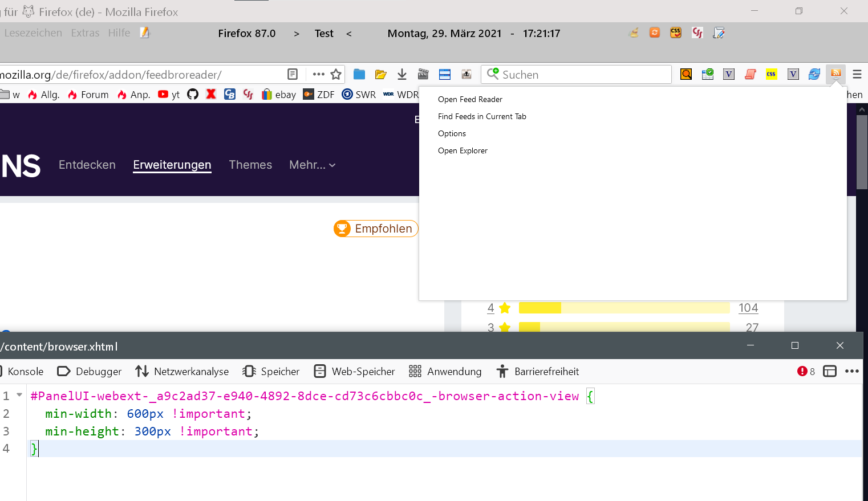Image resolution: width=868 pixels, height=501 pixels.
Task: Click the orange refresh icon in menu bar
Action: (x=655, y=33)
